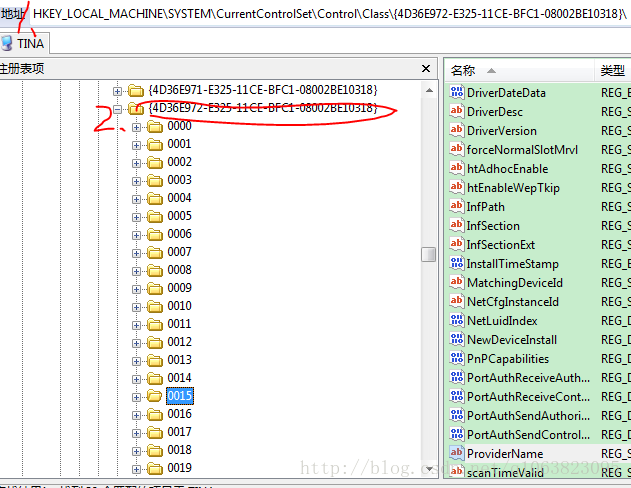Expand subkey 0015
Screen dimensions: 631x488
coord(136,397)
